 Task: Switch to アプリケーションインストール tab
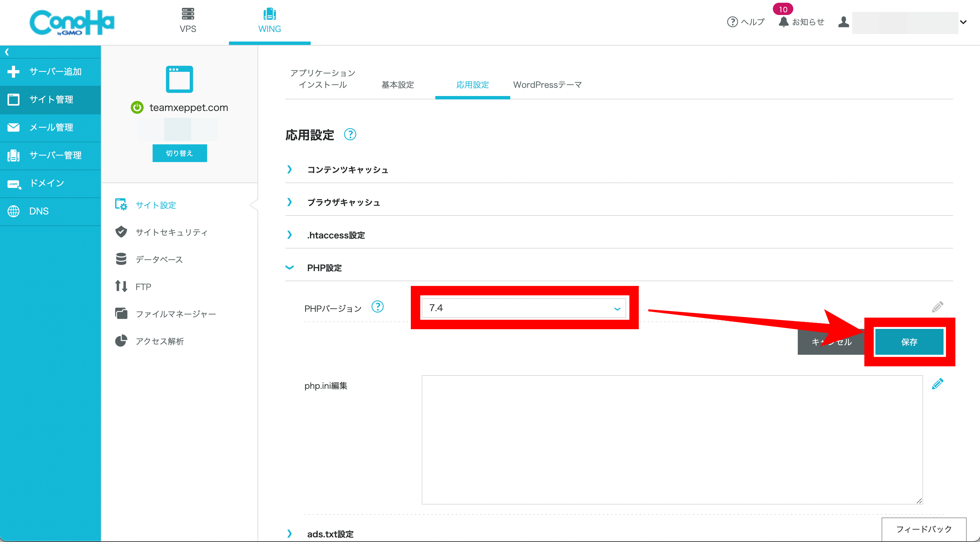point(322,79)
